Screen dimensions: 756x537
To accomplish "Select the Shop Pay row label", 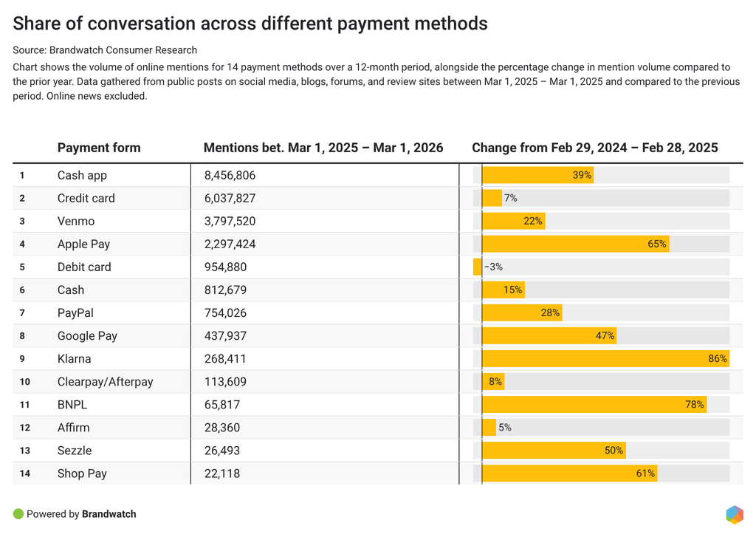I will point(82,473).
